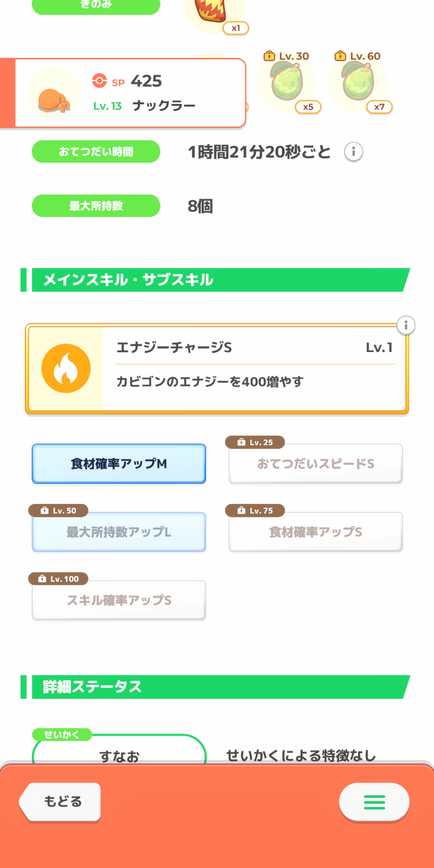The width and height of the screenshot is (434, 868).
Task: Tap locked 食材確率アップS sub skill
Action: pyautogui.click(x=316, y=532)
